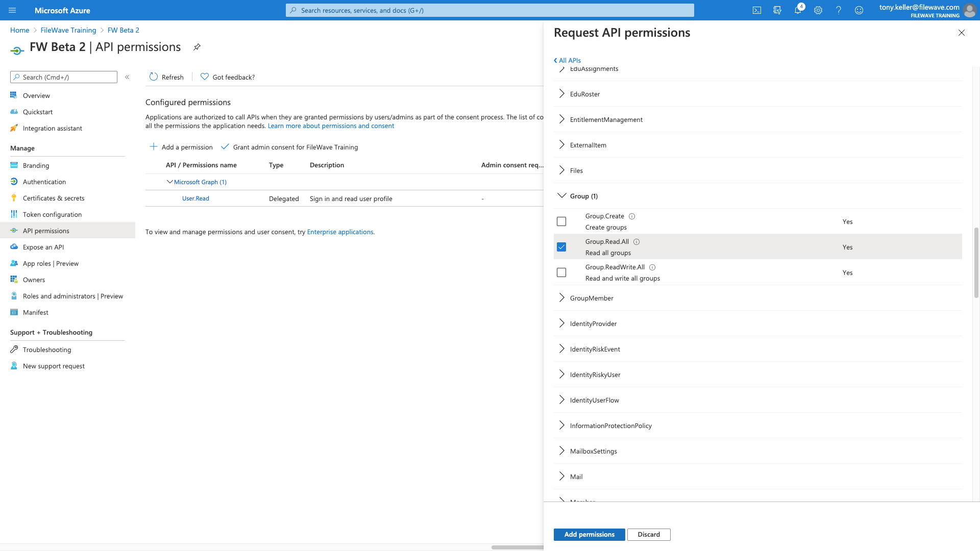Close the Request API permissions panel

pos(962,33)
